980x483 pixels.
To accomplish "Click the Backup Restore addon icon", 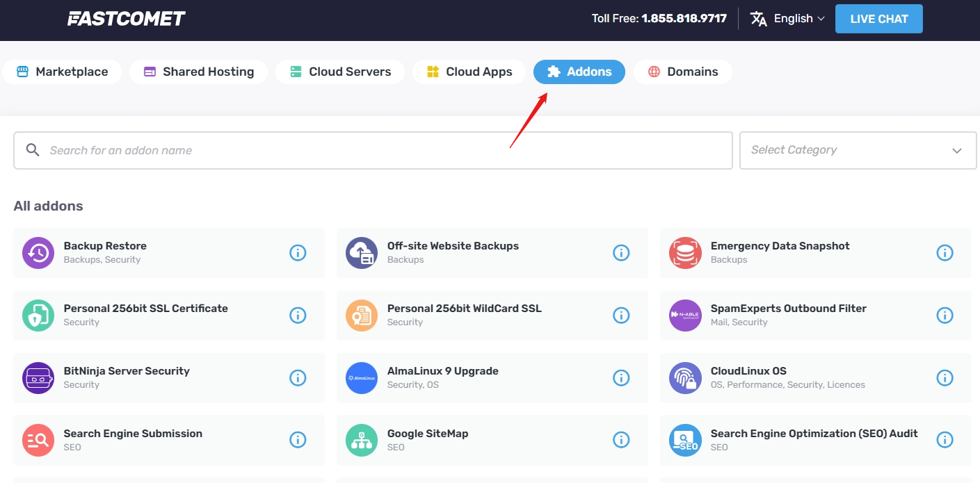I will [x=38, y=253].
